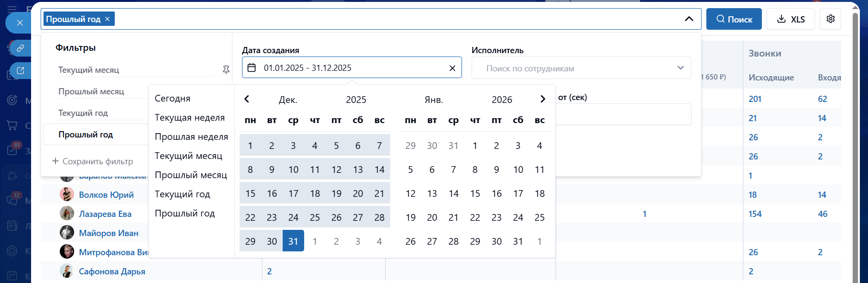Open Лазарева Ева's profile link

tap(105, 214)
